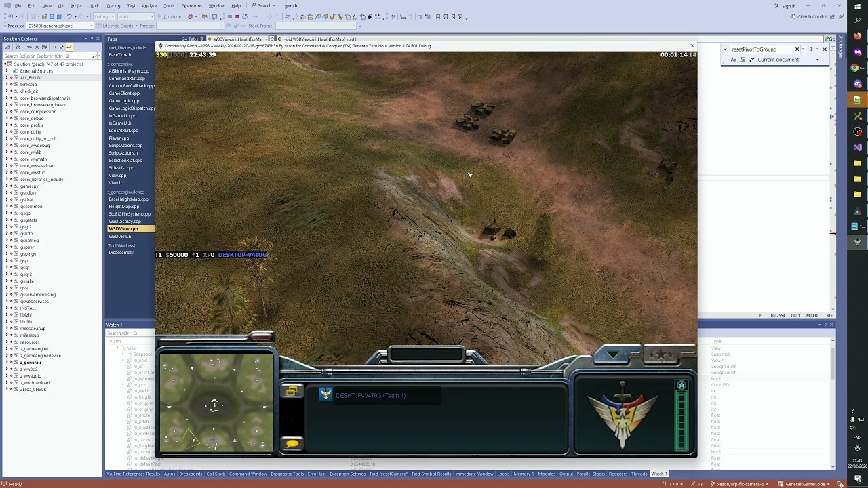Toggle Use Regular Expressions in Find panel

tap(752, 60)
